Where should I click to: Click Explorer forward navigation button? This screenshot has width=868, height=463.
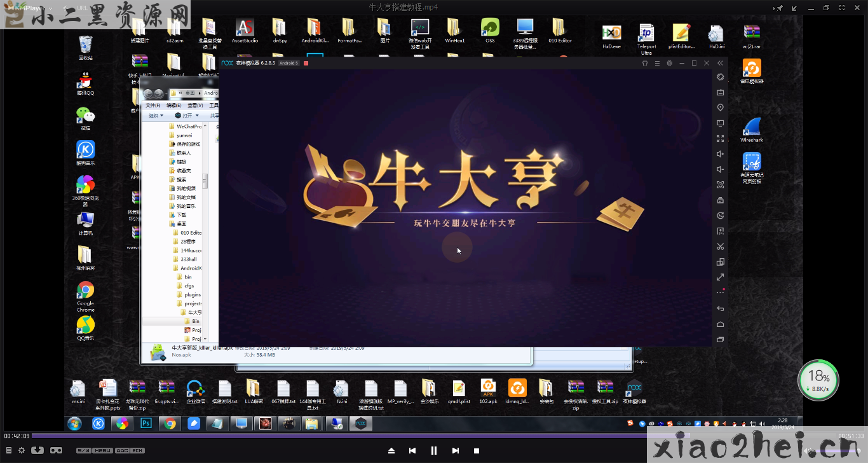click(x=159, y=93)
